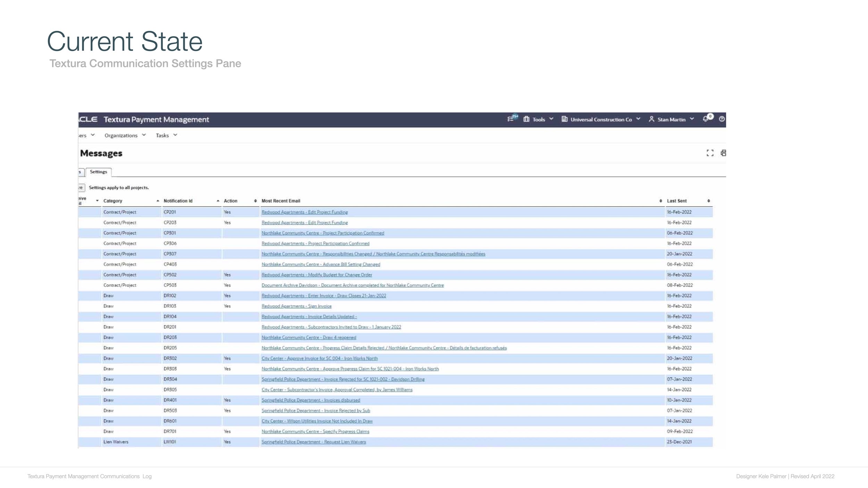Open City Center Approve Invoice SC 004 email

(319, 358)
